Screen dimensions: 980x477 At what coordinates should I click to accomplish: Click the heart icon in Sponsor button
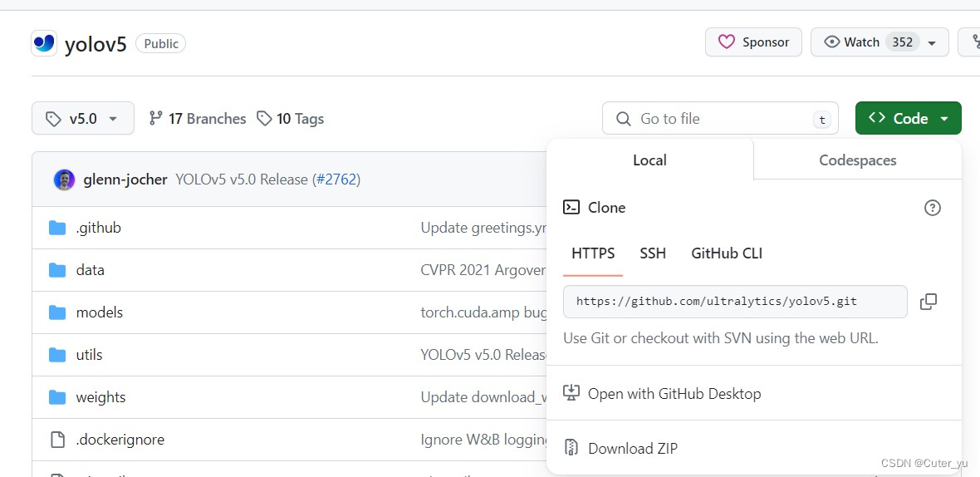point(726,42)
